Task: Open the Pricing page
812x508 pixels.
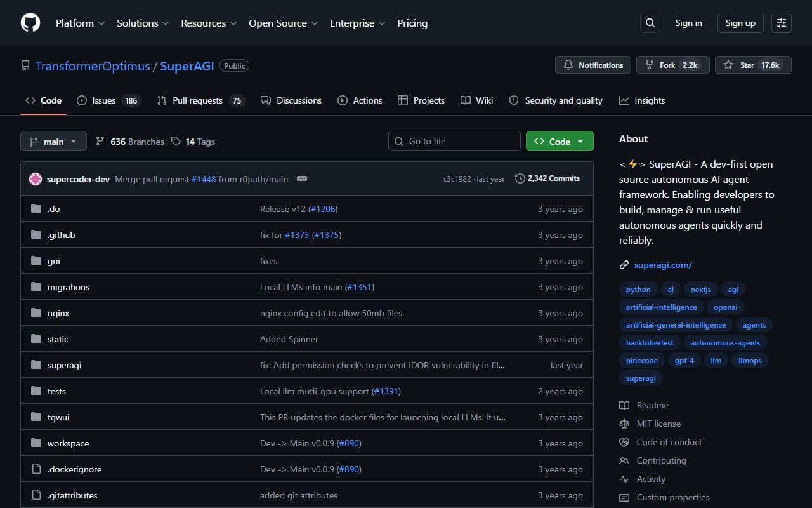Action: click(412, 23)
